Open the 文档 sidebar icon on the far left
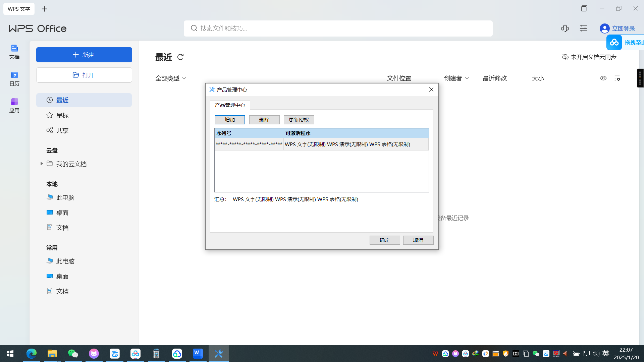This screenshot has width=644, height=362. pyautogui.click(x=14, y=52)
